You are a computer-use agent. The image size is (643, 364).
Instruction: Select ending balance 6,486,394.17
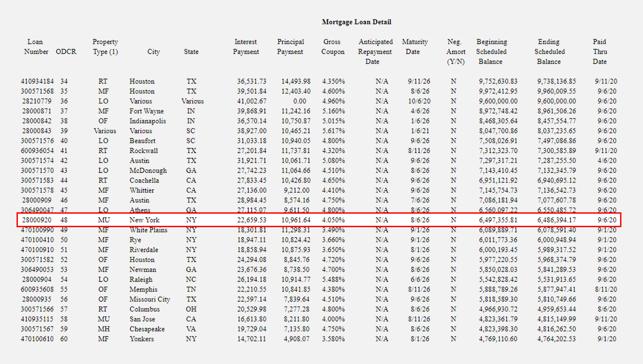(x=557, y=220)
